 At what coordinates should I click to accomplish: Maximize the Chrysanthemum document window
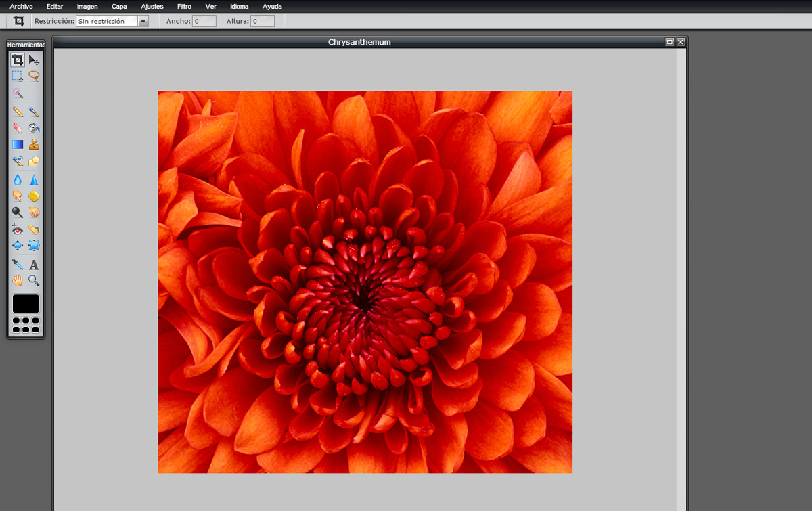coord(670,42)
